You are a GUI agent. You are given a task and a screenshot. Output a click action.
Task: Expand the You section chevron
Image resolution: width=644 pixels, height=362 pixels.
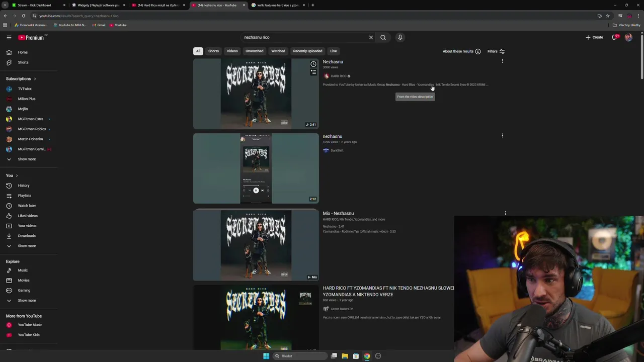(17, 175)
